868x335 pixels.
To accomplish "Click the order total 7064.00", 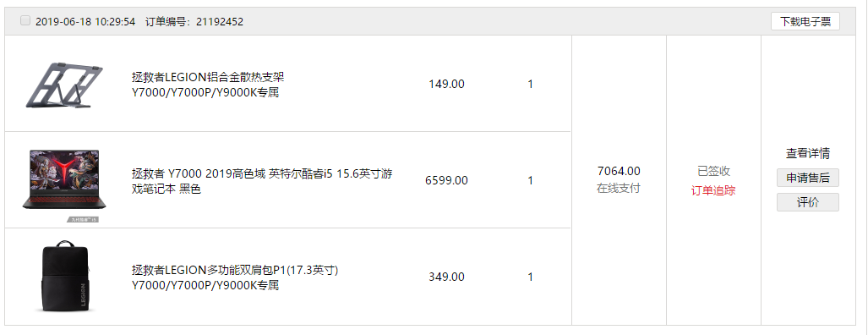I will click(619, 171).
